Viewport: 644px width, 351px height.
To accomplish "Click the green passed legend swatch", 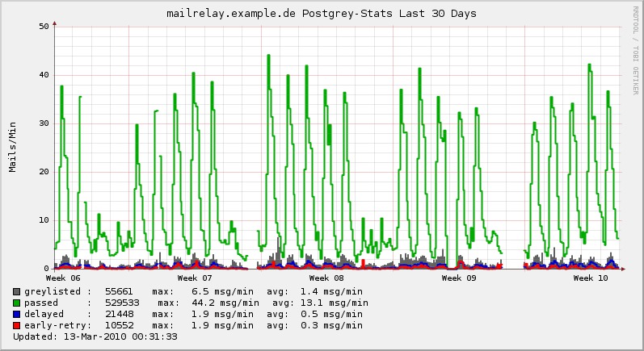I will pos(16,303).
